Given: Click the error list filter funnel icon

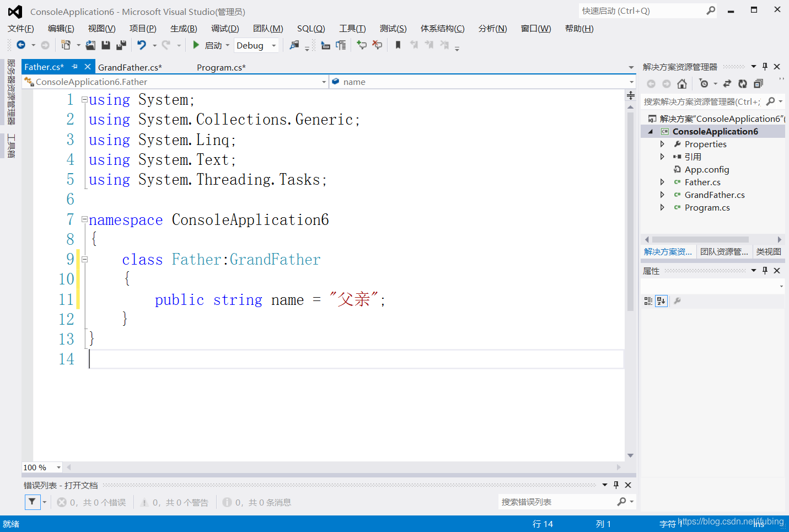Looking at the screenshot, I should [x=32, y=502].
